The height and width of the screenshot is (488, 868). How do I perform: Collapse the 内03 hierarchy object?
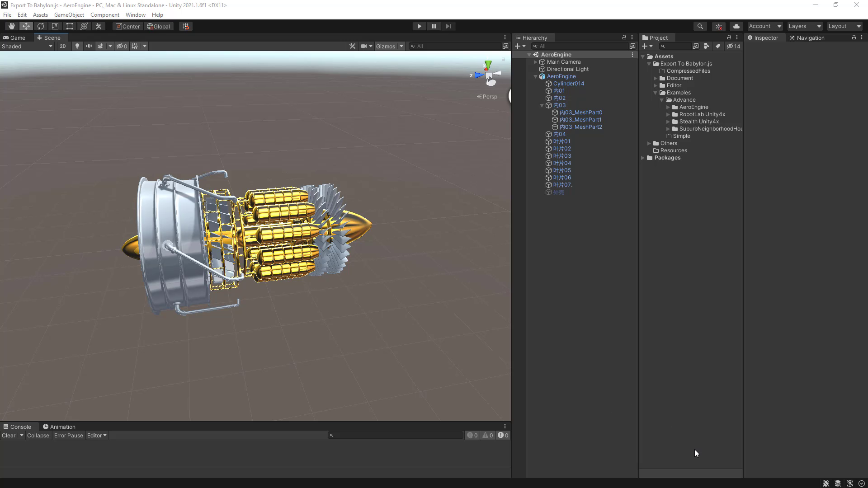pyautogui.click(x=542, y=105)
